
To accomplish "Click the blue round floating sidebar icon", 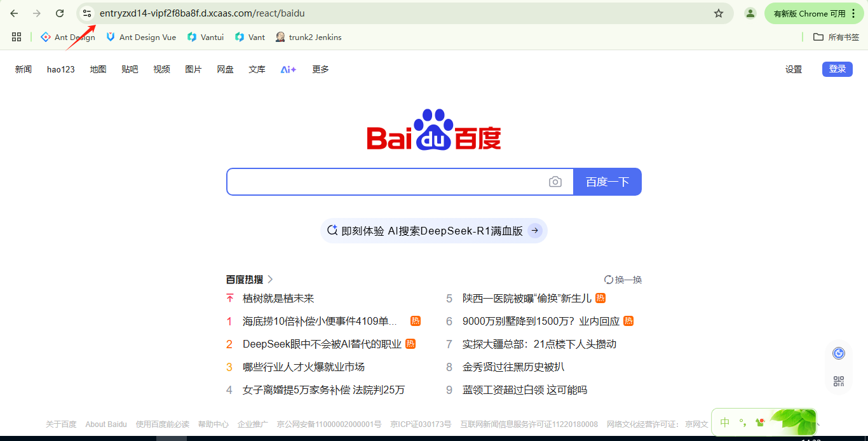I will tap(839, 353).
